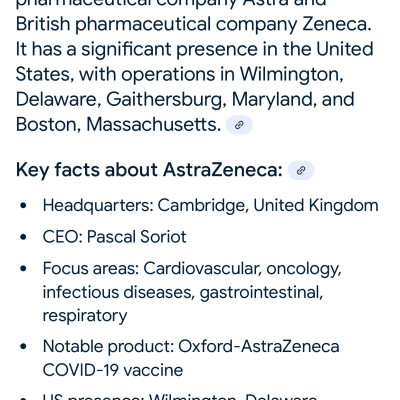Viewport: 400px width, 400px height.
Task: Click the word 'respiratory' in focus areas
Action: (x=85, y=316)
